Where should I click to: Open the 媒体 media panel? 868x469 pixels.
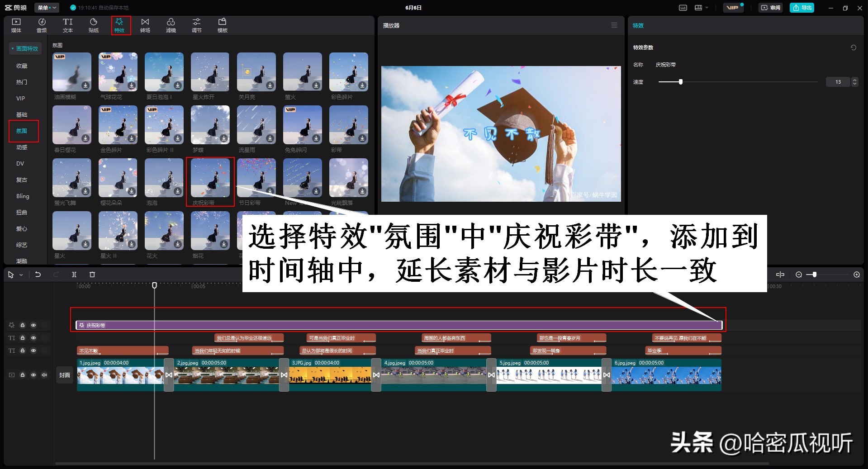pyautogui.click(x=16, y=25)
